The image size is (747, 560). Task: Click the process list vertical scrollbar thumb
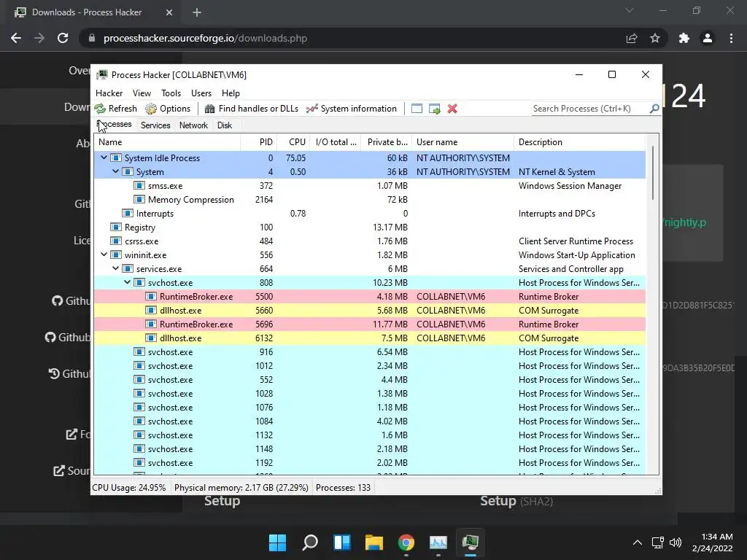coord(653,174)
